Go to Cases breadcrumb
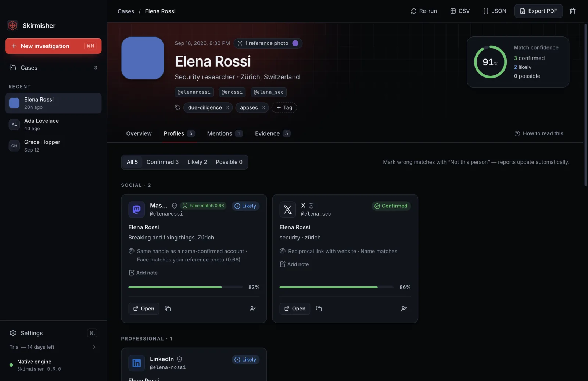The image size is (588, 381). tap(126, 11)
